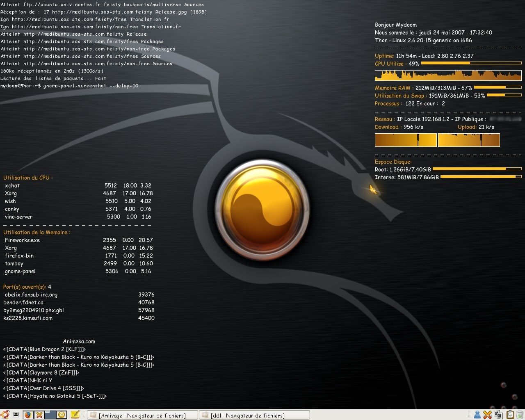
Task: Click the 'Espace Disque:' heading
Action: pos(393,162)
